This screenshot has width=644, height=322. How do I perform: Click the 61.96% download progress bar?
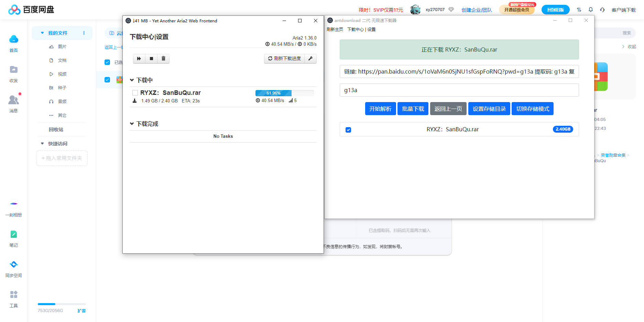click(284, 93)
